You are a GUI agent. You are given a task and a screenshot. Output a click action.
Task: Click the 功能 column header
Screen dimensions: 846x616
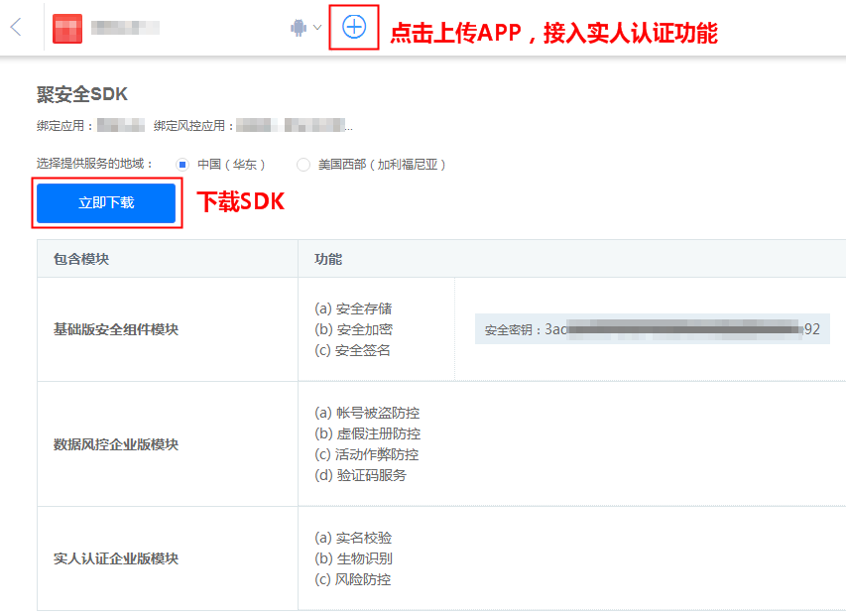coord(328,259)
